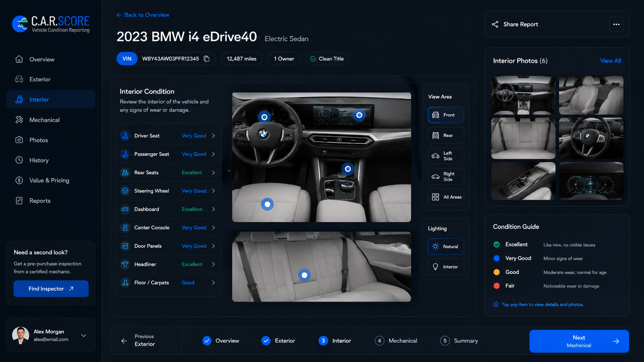The width and height of the screenshot is (644, 362).
Task: Open the Alex Morgan account dropdown
Action: 84,336
